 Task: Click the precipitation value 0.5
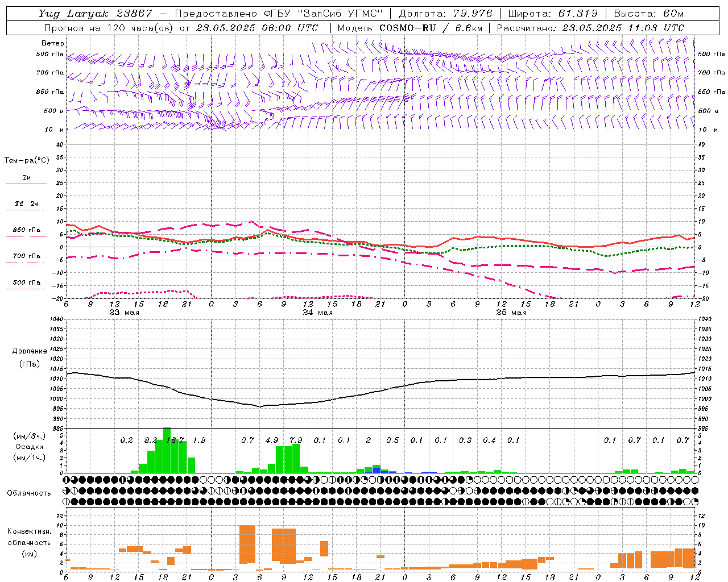click(392, 440)
